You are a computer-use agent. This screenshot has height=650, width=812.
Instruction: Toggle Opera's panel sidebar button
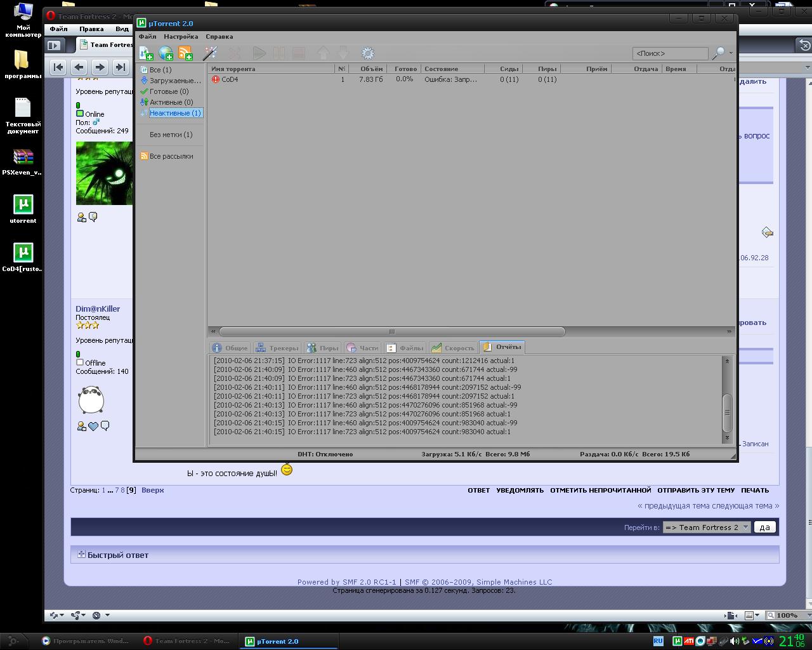coord(54,45)
